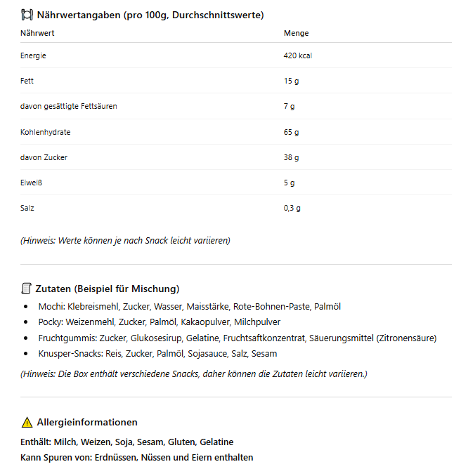This screenshot has width=461, height=476.
Task: Click the gesättigte Fettsäuren row label
Action: (x=69, y=106)
